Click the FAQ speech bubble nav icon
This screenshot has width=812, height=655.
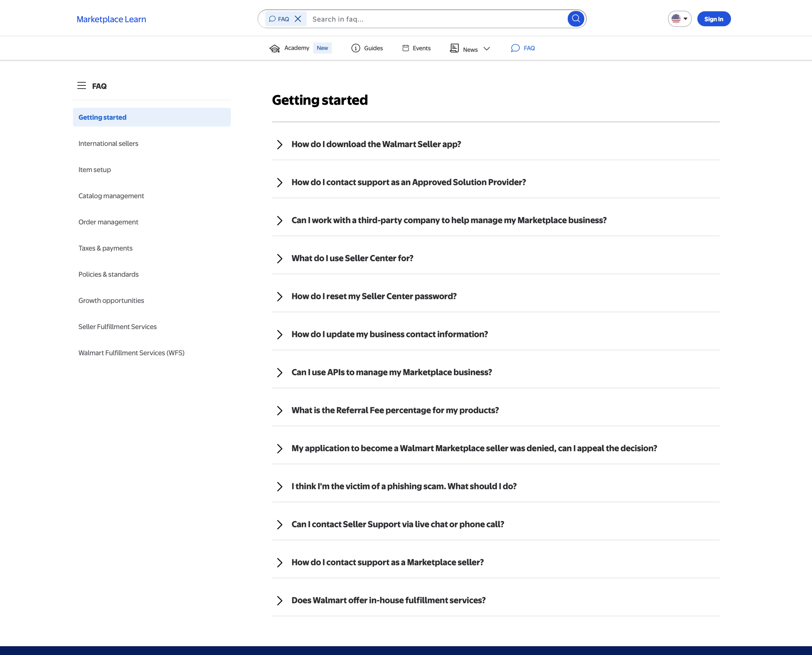click(515, 48)
